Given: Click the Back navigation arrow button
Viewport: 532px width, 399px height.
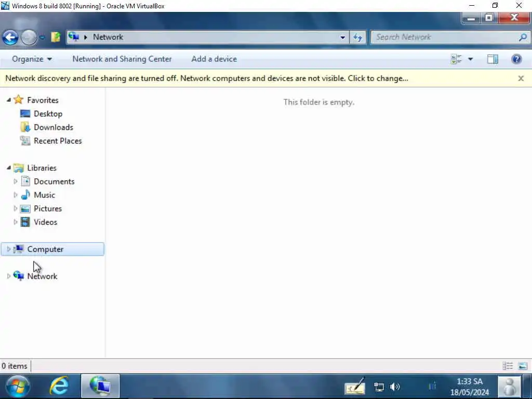Looking at the screenshot, I should [x=10, y=37].
